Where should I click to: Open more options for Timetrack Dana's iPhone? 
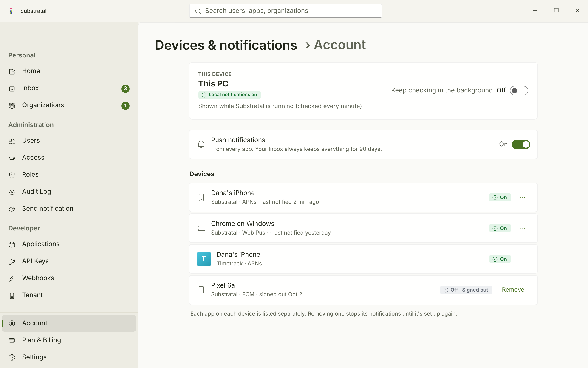tap(523, 259)
